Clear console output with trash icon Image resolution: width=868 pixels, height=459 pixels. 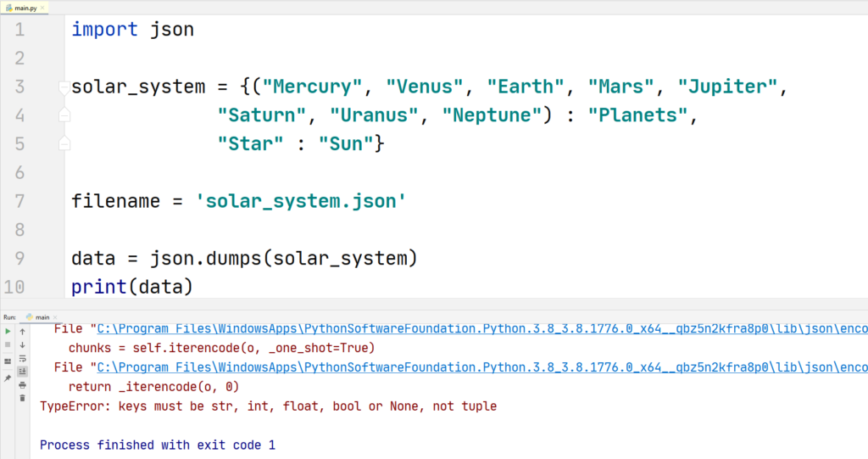click(23, 398)
